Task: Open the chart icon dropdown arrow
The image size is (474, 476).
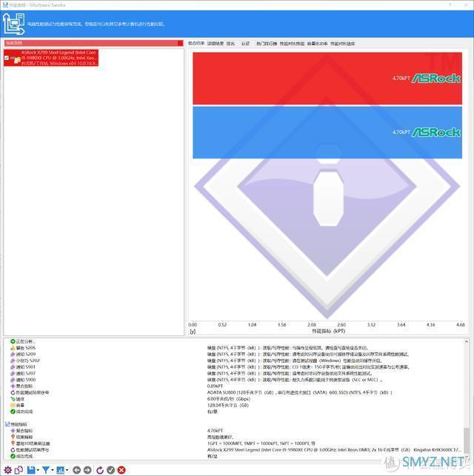Action: click(x=67, y=471)
